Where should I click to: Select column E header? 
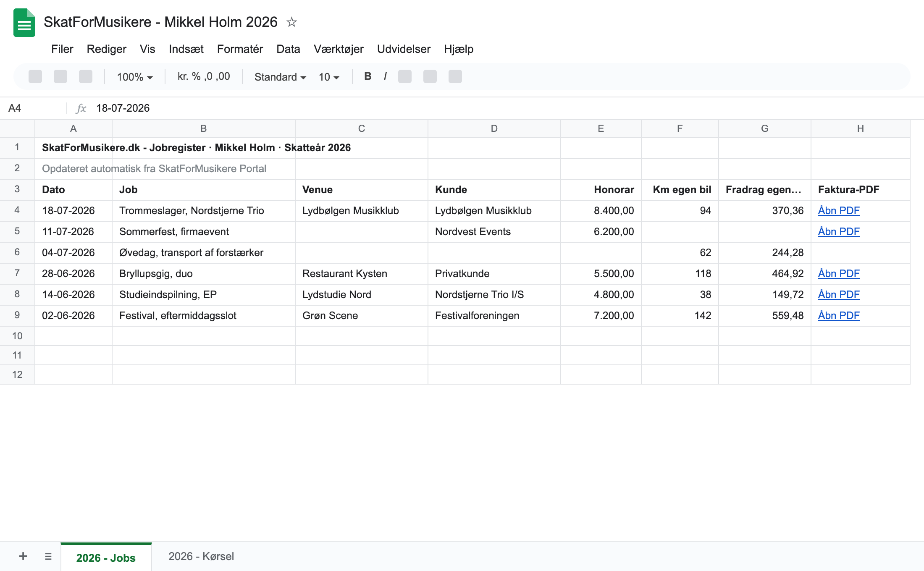(x=601, y=128)
